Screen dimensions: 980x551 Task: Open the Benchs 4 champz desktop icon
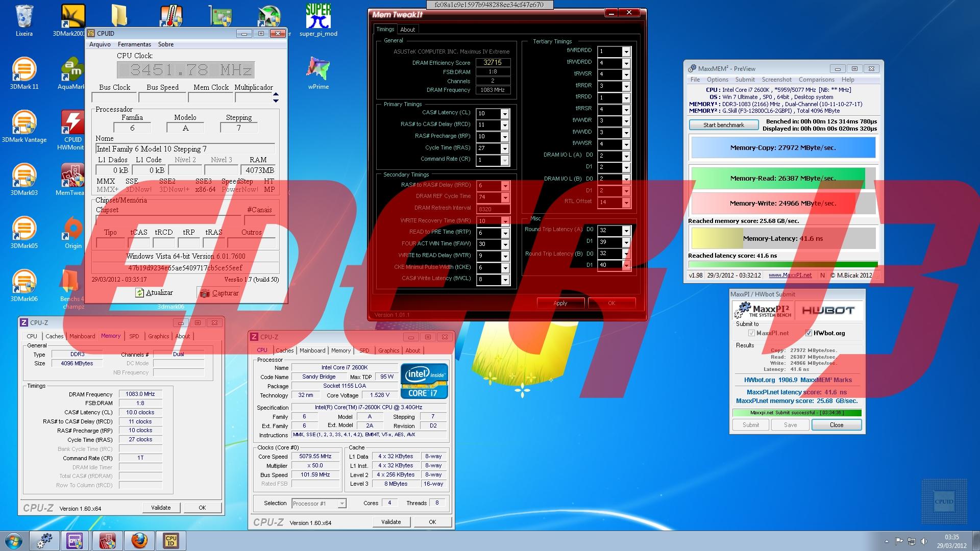(72, 289)
